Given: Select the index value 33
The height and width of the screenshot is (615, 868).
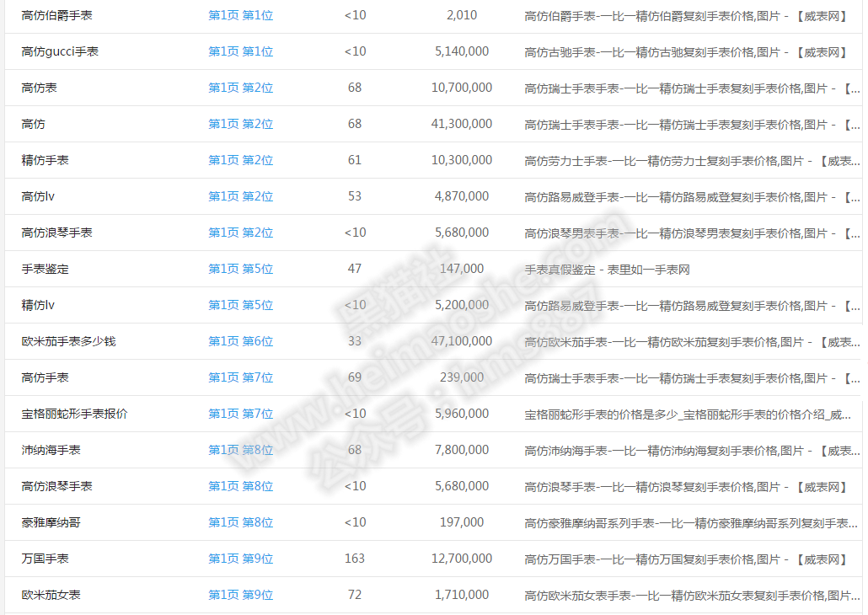Looking at the screenshot, I should tap(355, 341).
